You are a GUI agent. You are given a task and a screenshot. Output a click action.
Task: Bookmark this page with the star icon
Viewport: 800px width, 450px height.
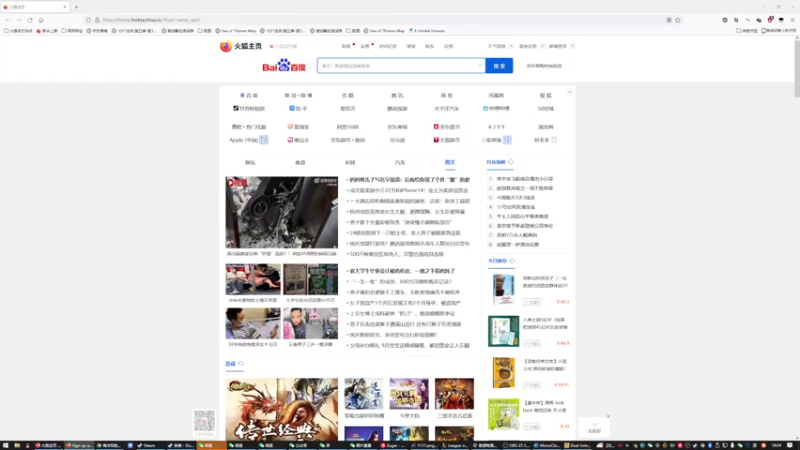pyautogui.click(x=678, y=20)
